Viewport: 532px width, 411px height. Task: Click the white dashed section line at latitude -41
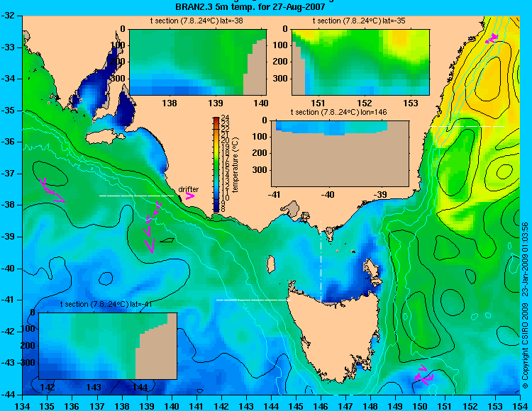[x=253, y=300]
